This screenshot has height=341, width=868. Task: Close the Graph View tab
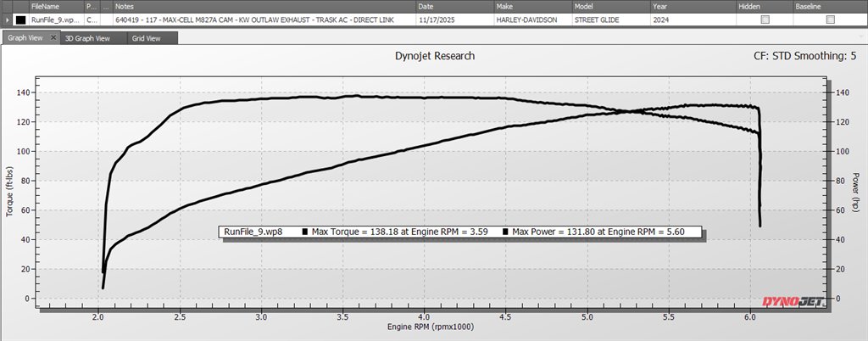[x=53, y=37]
